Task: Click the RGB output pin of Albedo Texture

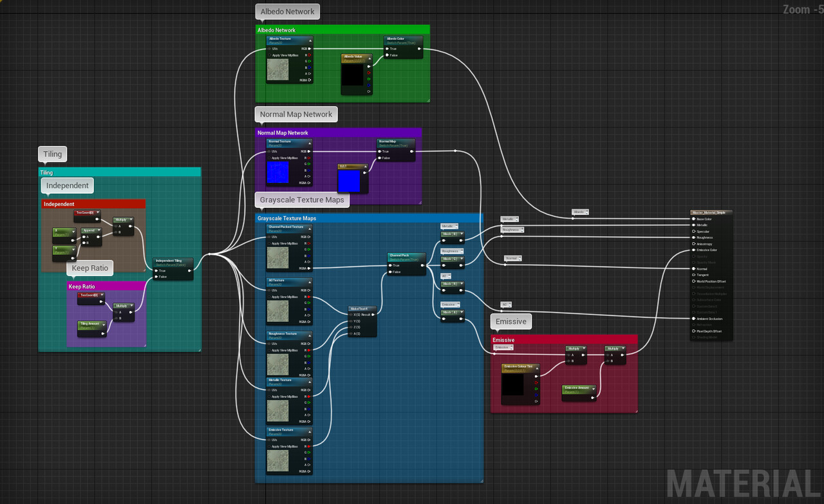Action: tap(310, 49)
